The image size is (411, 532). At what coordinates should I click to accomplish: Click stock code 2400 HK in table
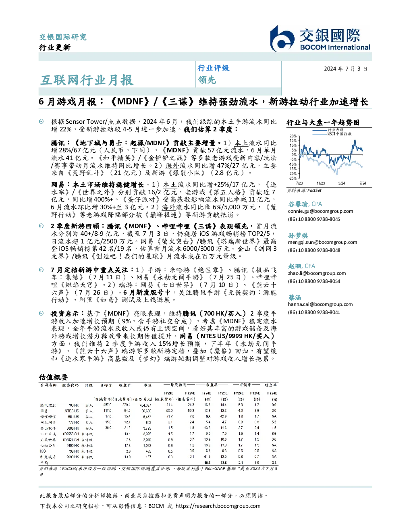pyautogui.click(x=73, y=445)
